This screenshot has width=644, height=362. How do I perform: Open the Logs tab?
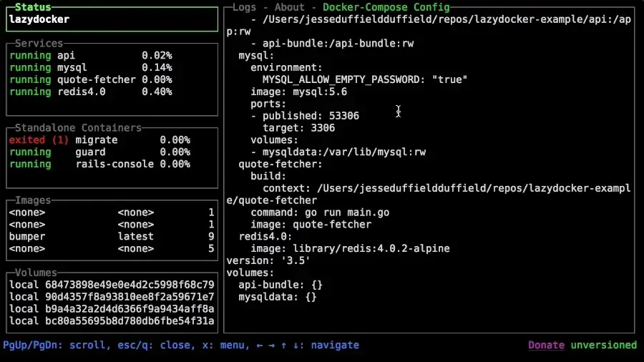click(x=244, y=7)
